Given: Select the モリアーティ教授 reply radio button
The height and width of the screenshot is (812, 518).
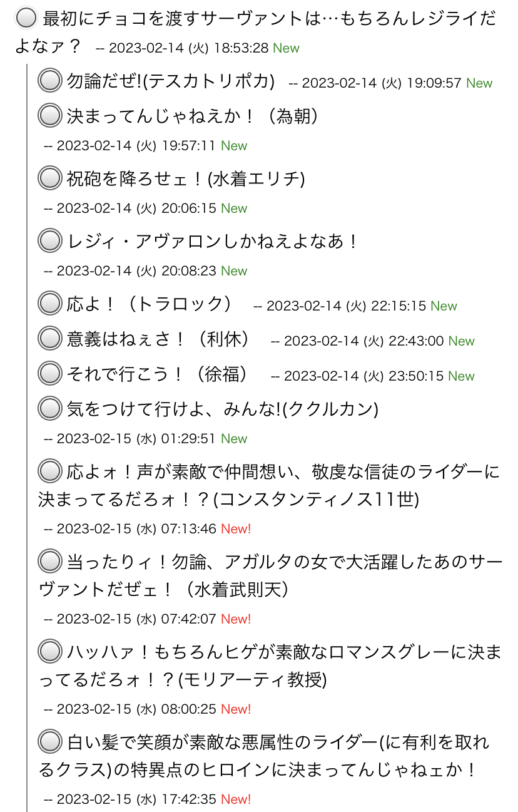Looking at the screenshot, I should (x=50, y=652).
